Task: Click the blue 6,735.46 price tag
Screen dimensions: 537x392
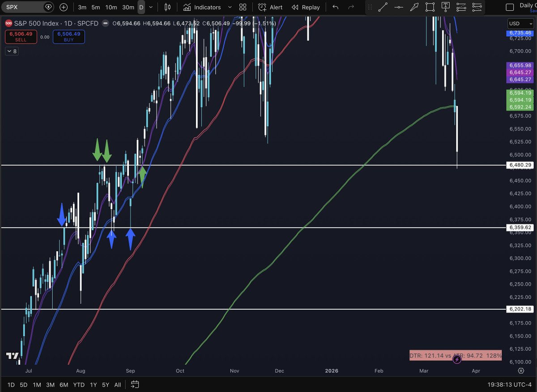Action: (x=520, y=33)
